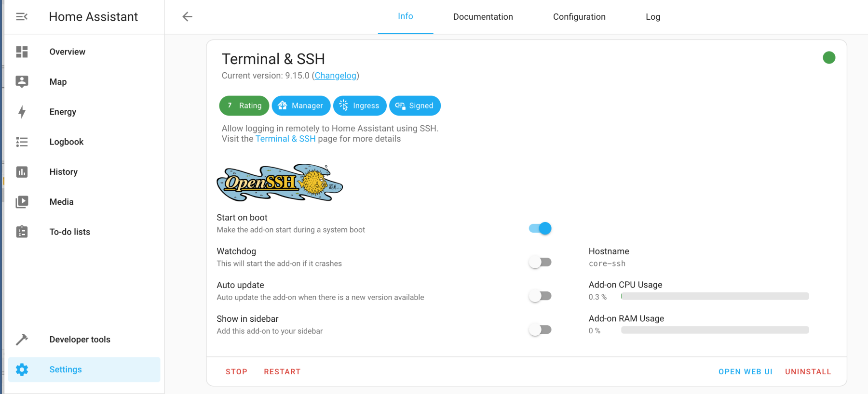
Task: Open History in the sidebar
Action: tap(84, 172)
